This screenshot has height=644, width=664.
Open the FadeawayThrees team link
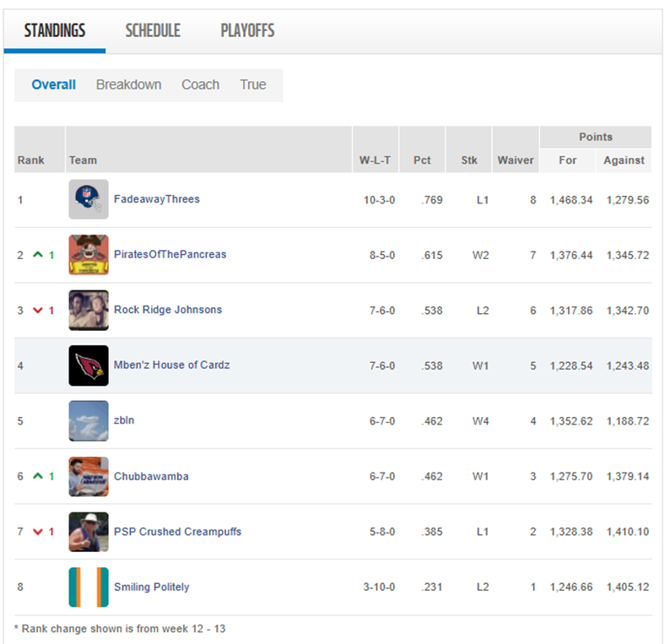157,199
